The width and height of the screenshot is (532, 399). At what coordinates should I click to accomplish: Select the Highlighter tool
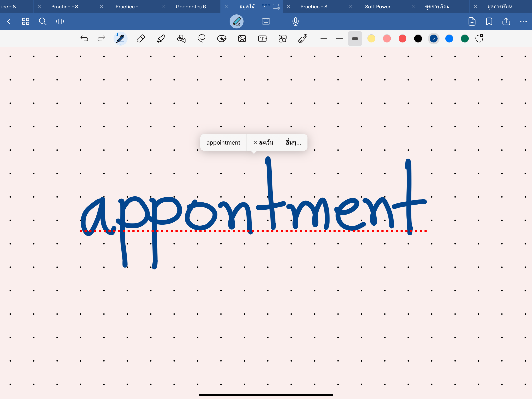point(161,39)
